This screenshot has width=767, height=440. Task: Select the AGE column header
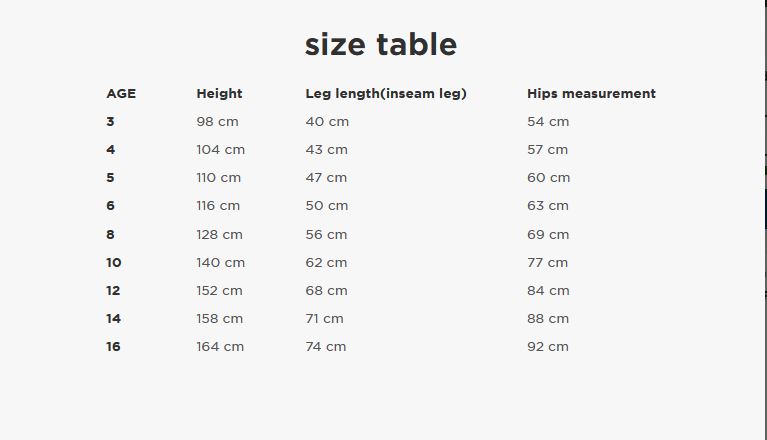click(121, 93)
